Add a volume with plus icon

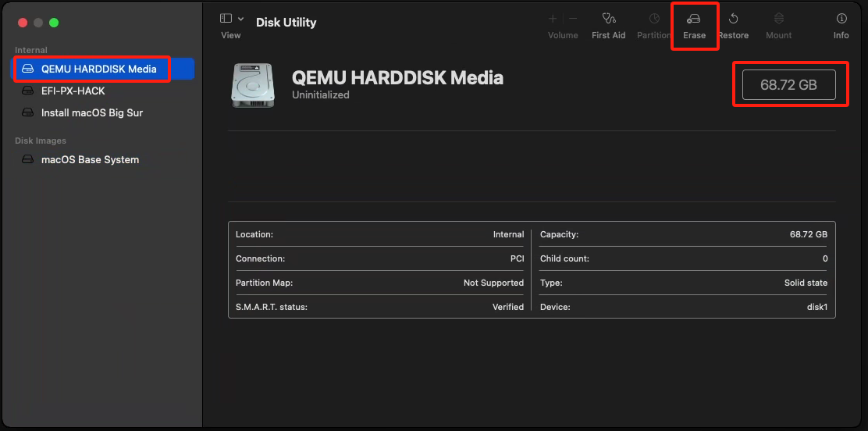553,19
